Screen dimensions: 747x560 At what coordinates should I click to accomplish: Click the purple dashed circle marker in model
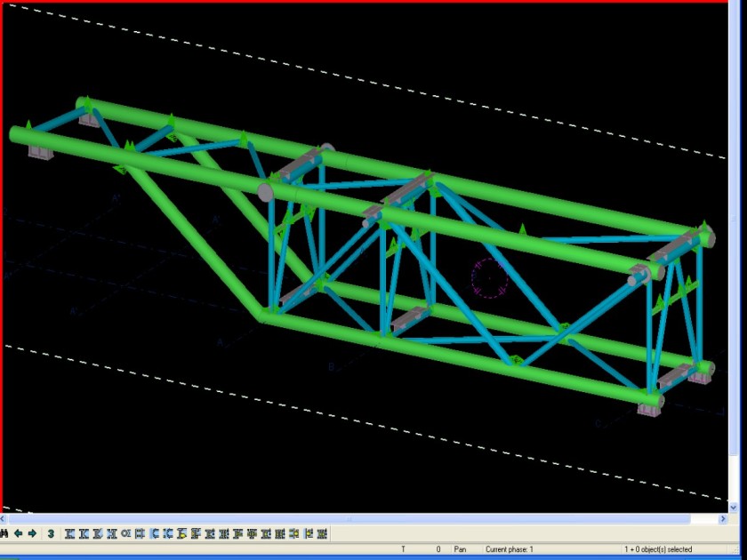click(x=489, y=278)
